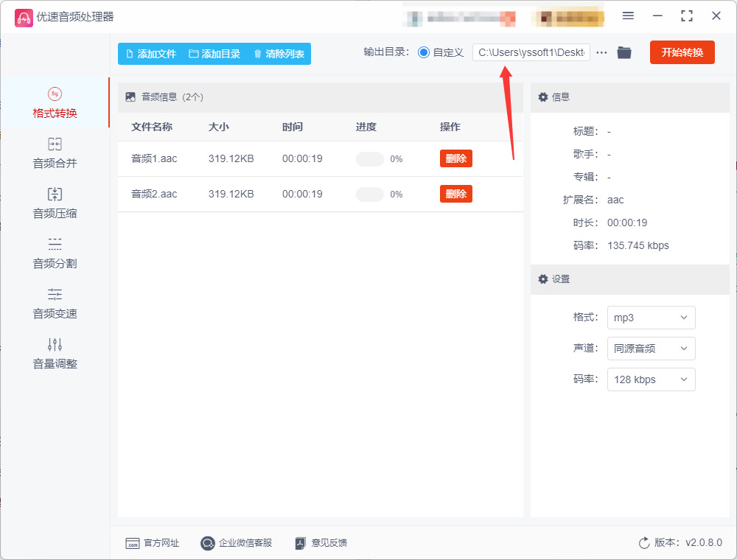Click the 音频信息 picture icon
This screenshot has width=737, height=560.
tap(130, 97)
